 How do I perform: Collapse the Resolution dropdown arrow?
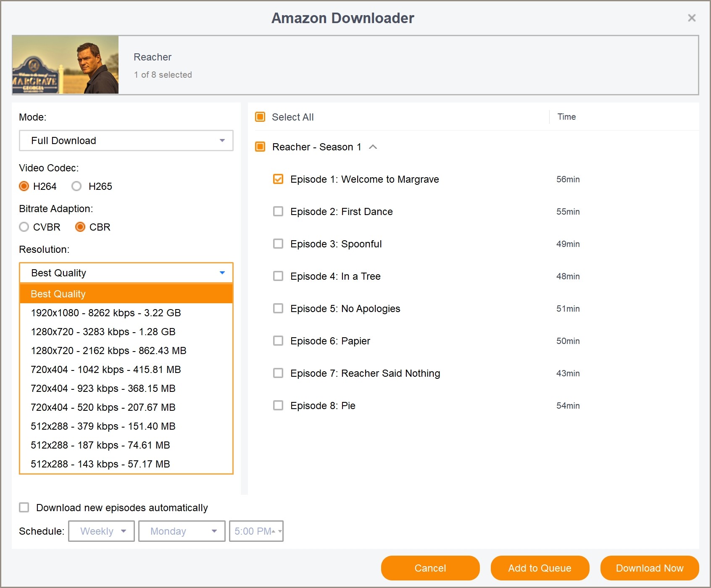(222, 273)
